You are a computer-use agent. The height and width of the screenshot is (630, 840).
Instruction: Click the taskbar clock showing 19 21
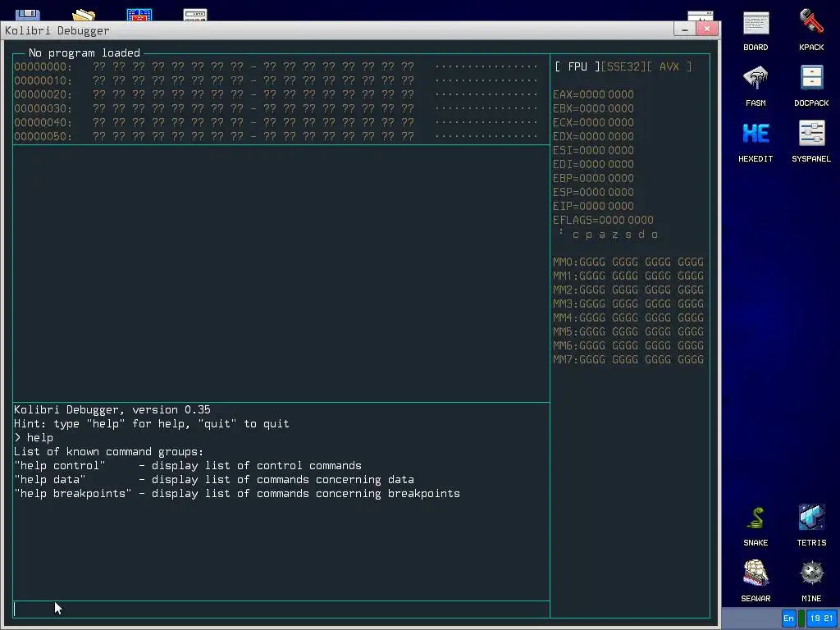(x=821, y=619)
